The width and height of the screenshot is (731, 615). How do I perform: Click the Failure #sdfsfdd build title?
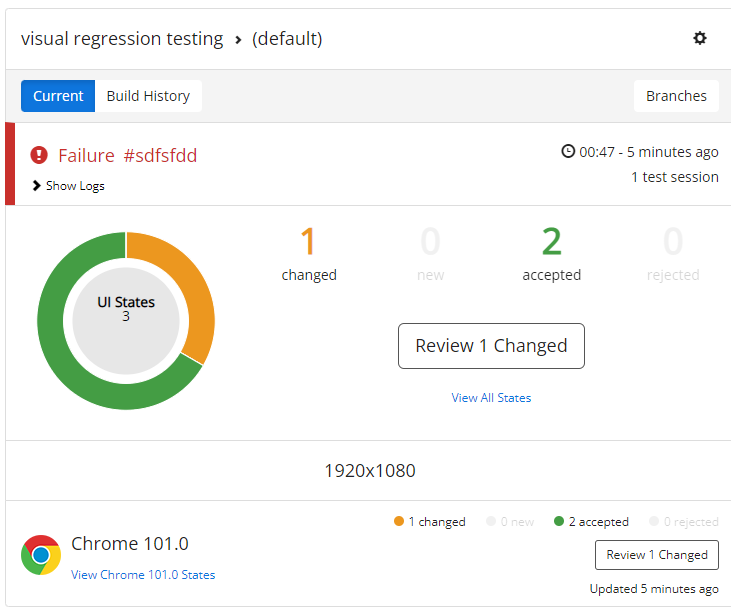coord(127,155)
